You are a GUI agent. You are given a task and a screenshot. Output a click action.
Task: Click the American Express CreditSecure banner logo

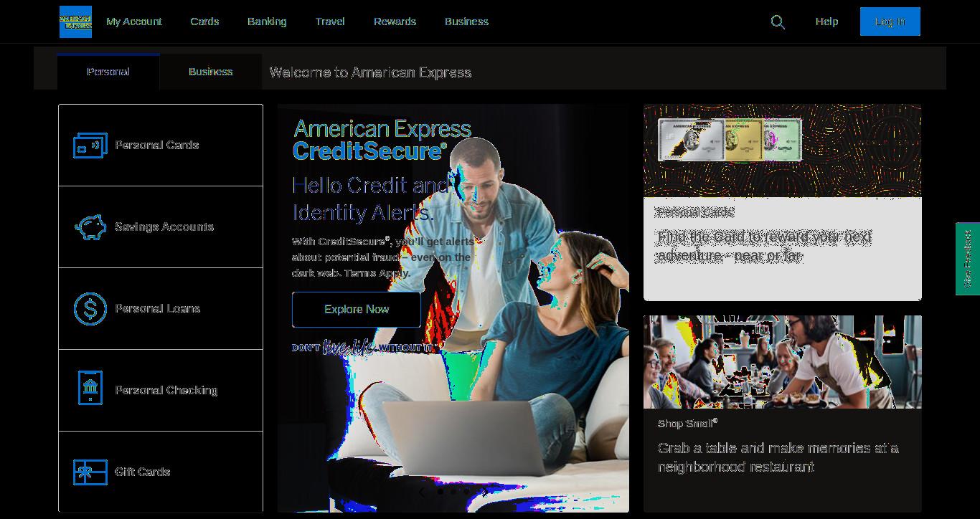click(x=382, y=140)
